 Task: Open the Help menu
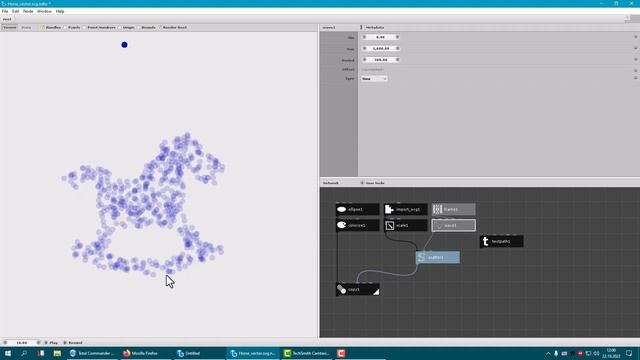[60, 11]
